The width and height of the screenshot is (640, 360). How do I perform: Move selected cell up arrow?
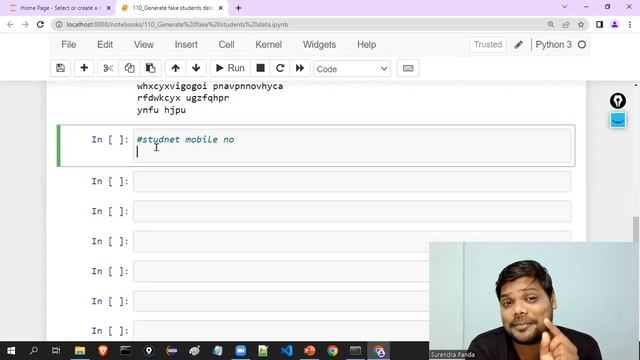[x=176, y=68]
